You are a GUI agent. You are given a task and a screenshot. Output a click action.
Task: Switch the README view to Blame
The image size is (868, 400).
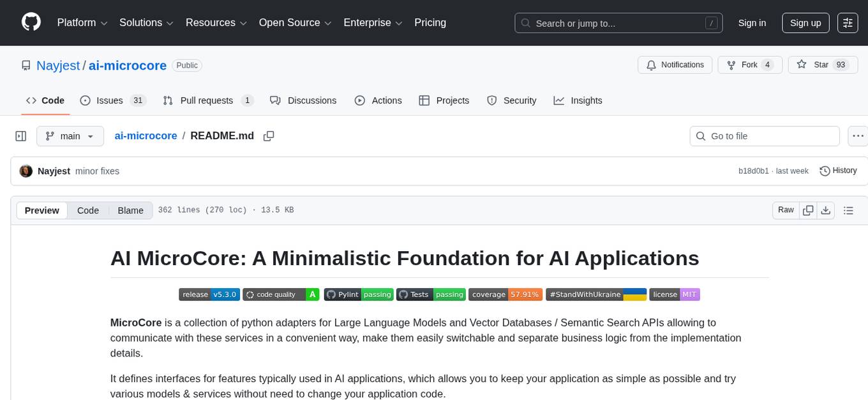[x=130, y=210]
